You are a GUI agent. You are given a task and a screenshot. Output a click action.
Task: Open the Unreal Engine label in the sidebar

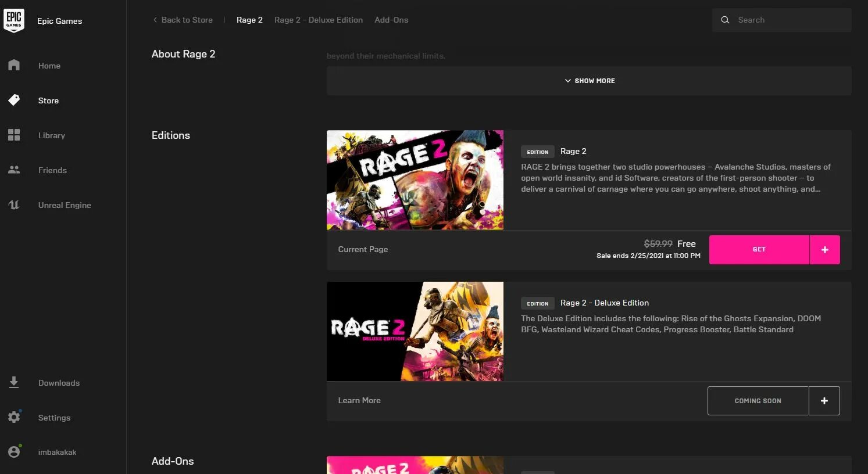tap(65, 205)
